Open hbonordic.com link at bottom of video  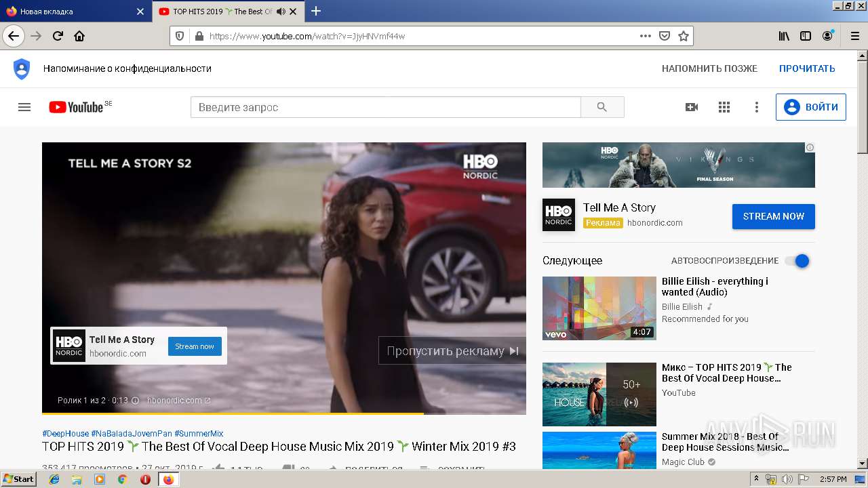[x=179, y=401]
